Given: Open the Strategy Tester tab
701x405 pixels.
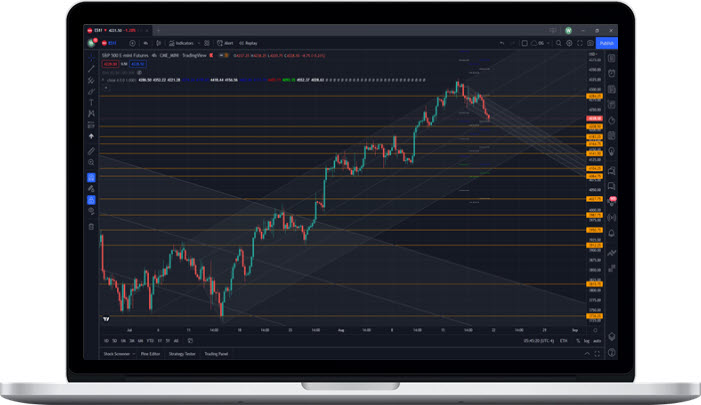Looking at the screenshot, I should (x=183, y=353).
